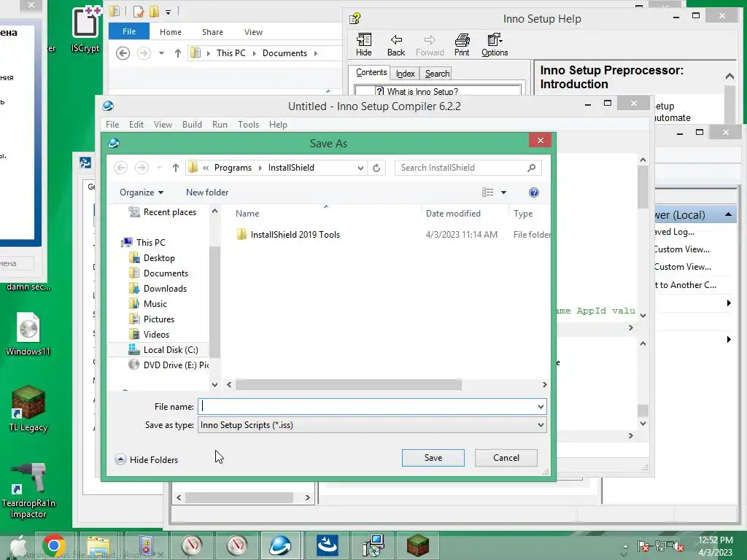The height and width of the screenshot is (560, 747).
Task: Click the search magnifier in Save As dialog
Action: [x=531, y=168]
